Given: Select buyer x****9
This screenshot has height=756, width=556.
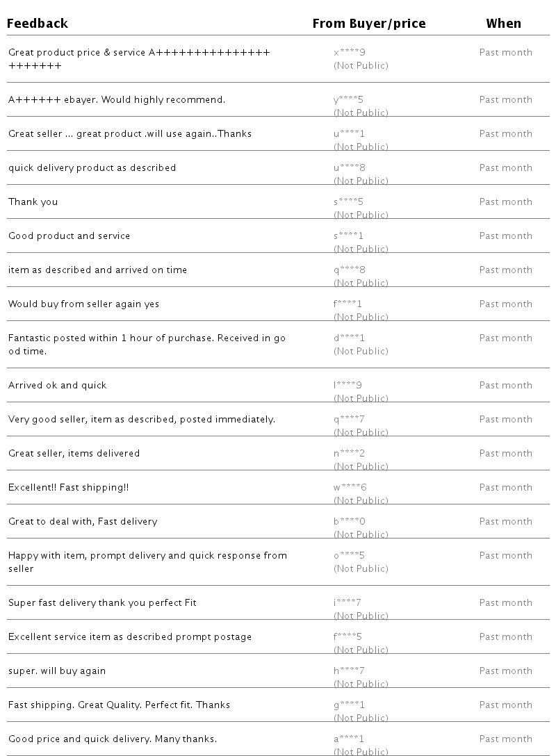Looking at the screenshot, I should point(349,52).
